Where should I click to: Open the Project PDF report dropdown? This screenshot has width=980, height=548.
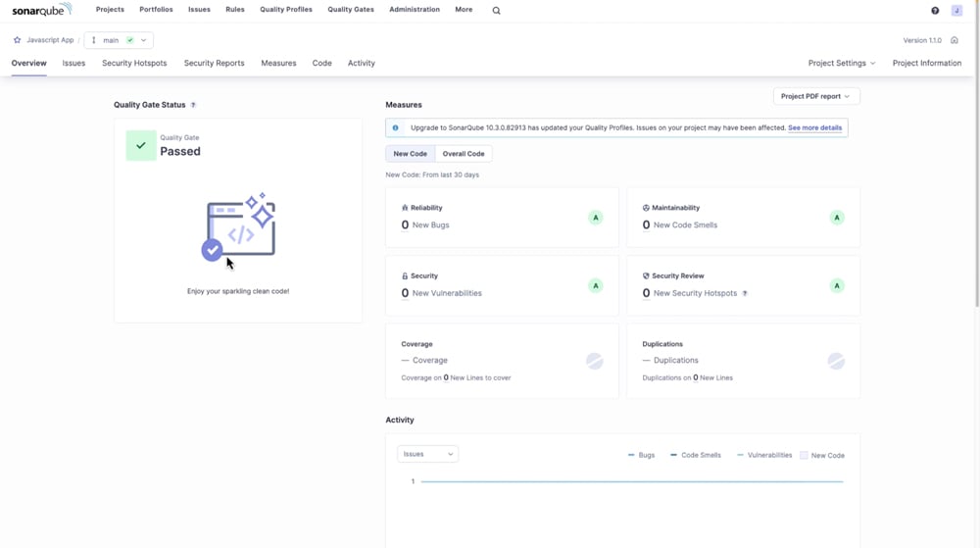(x=815, y=96)
